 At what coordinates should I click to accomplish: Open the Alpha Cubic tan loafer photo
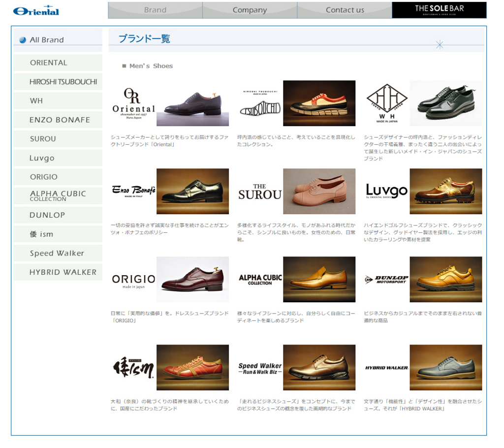319,280
